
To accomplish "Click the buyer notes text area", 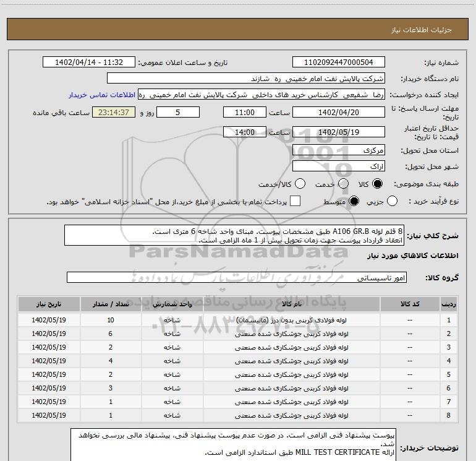I will [x=233, y=444].
